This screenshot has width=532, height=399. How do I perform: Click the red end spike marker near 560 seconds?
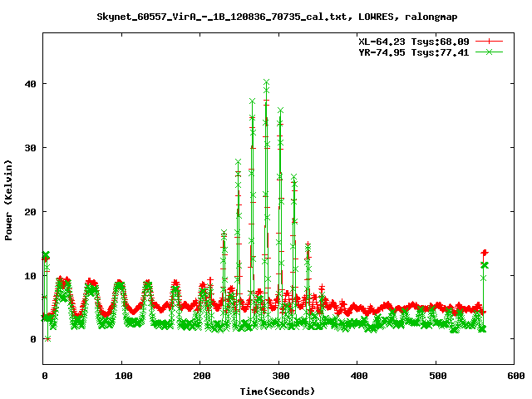pos(485,253)
